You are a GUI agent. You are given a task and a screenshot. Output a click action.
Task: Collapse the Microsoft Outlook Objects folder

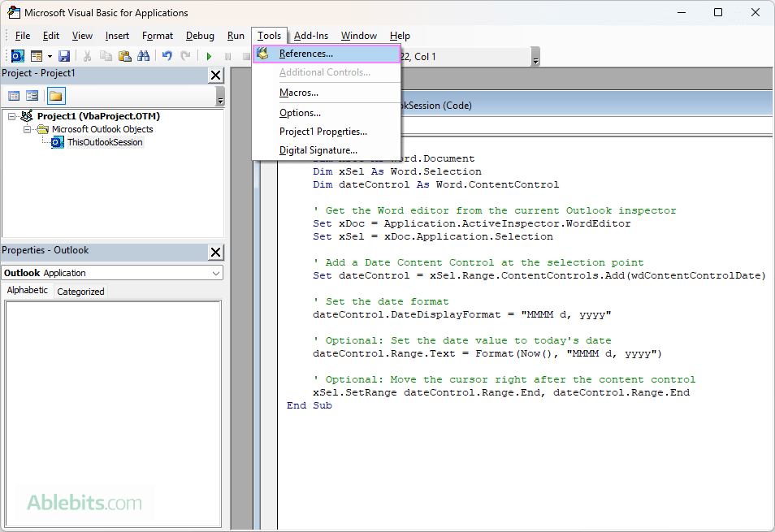(x=27, y=129)
